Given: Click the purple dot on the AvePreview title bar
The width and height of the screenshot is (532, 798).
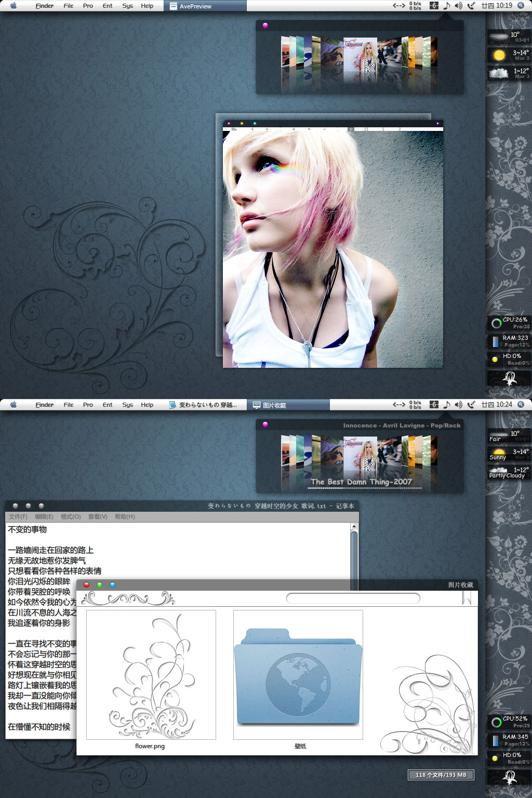Looking at the screenshot, I should [437, 123].
